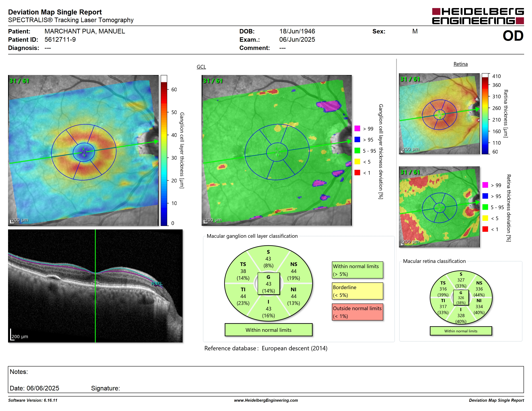Click the green '5 - 95' swatch in GCL deviation legend
Viewport: 532px width, 411px height.
[357, 150]
